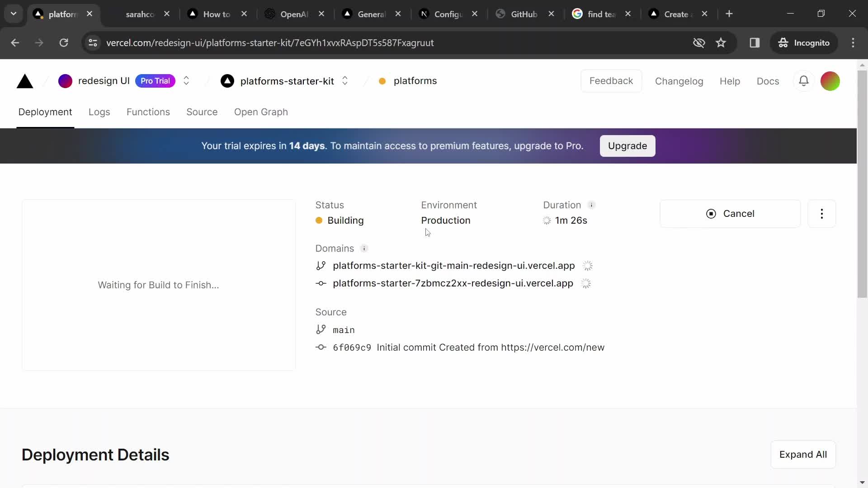Close the OpenAI browser tab
Screen dimensions: 868x488
click(x=321, y=14)
